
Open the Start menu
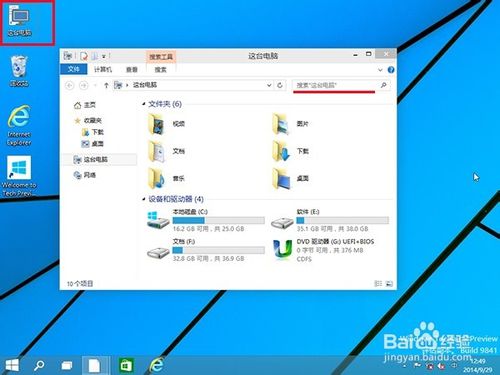[12, 365]
